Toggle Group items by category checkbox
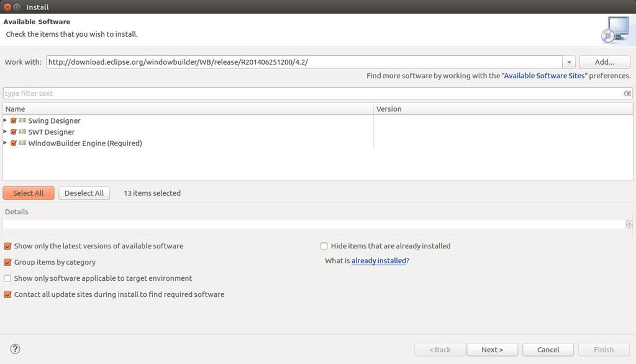This screenshot has width=636, height=364. 7,262
